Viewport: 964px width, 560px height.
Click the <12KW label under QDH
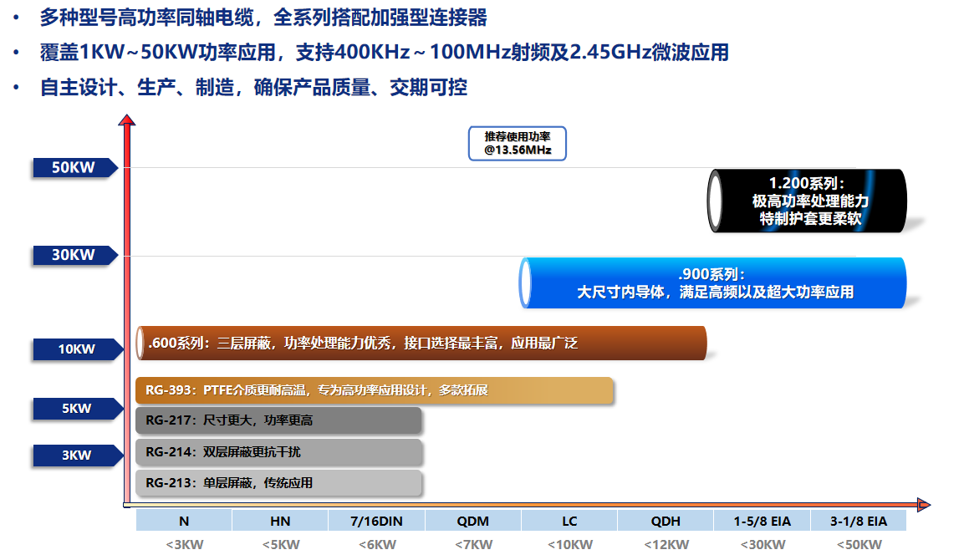point(666,545)
